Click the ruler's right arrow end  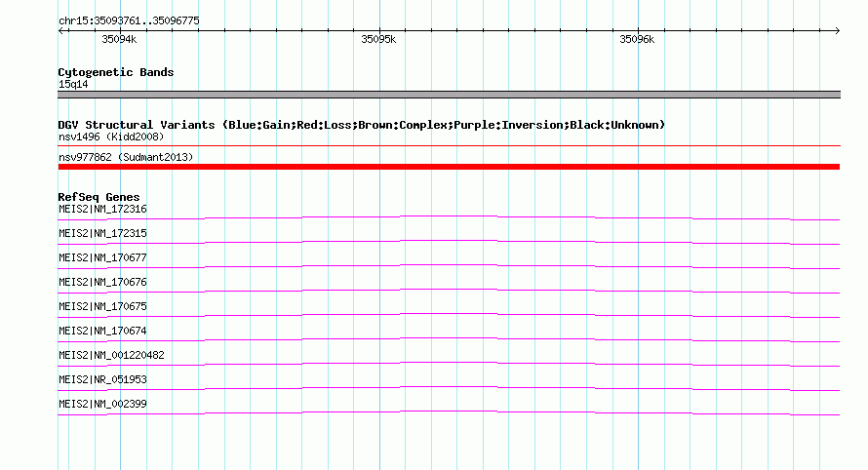(x=837, y=30)
